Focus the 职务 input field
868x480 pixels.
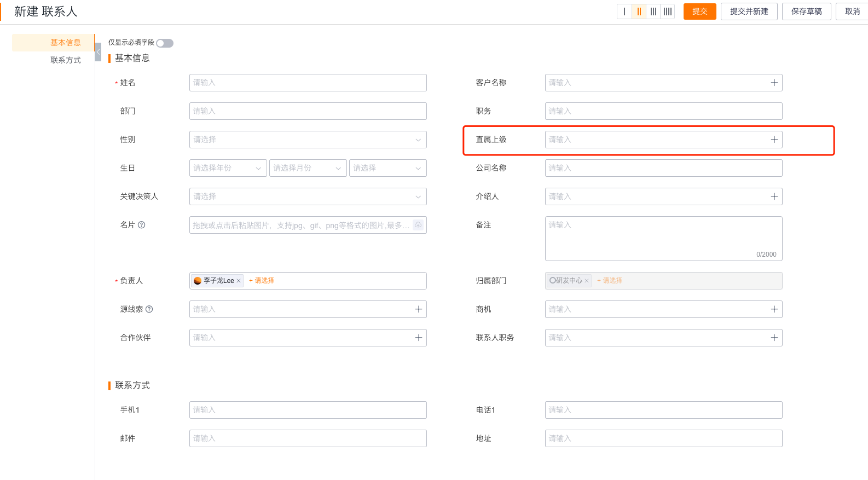(x=664, y=111)
